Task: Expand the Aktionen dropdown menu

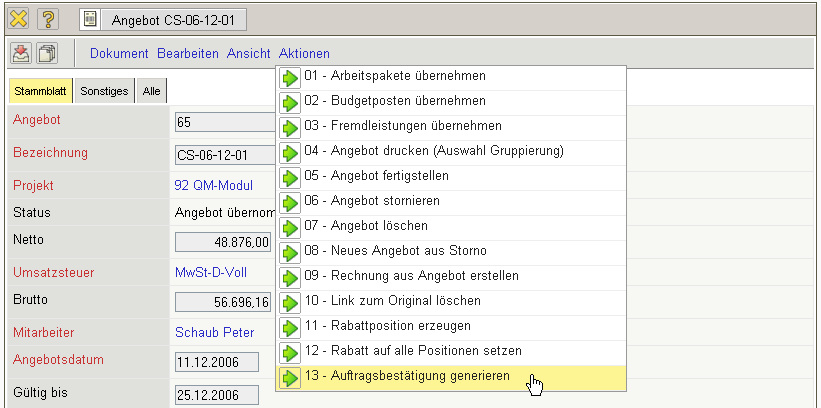Action: 304,53
